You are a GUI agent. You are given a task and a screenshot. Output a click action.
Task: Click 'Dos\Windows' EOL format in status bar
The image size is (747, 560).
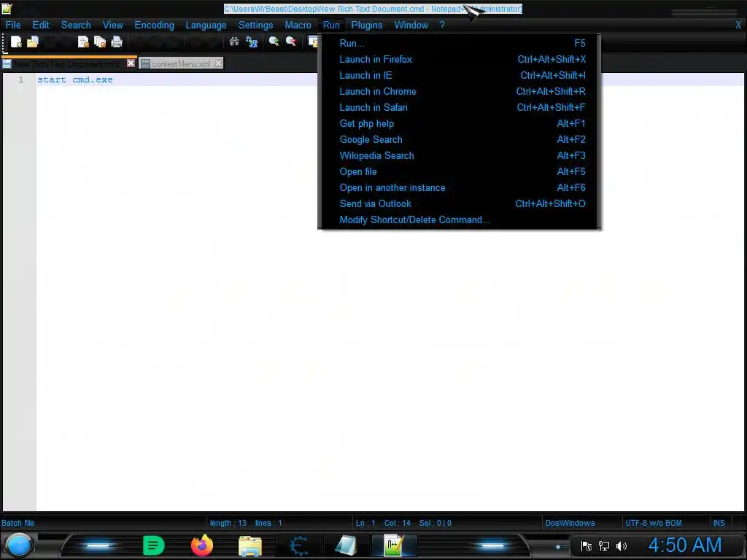tap(570, 523)
